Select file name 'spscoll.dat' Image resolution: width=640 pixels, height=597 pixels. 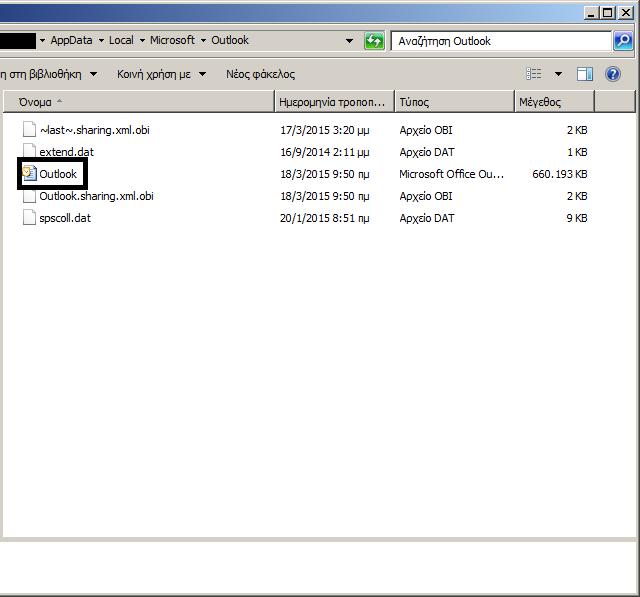[x=65, y=218]
